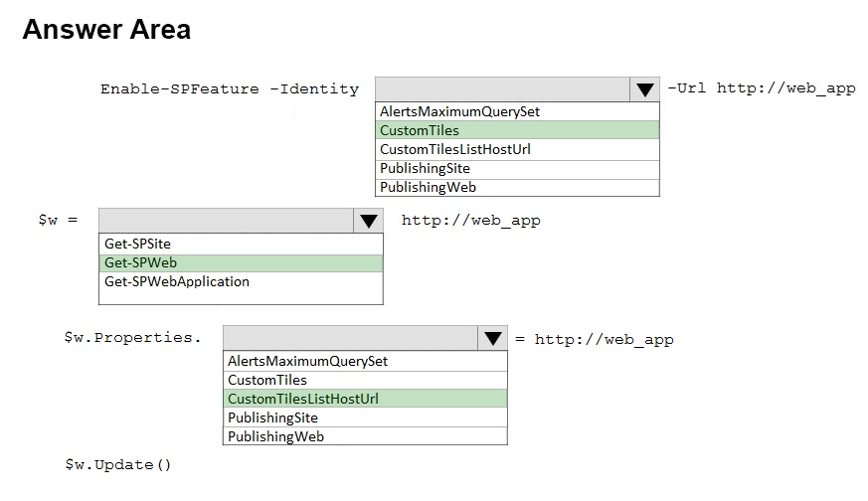The image size is (868, 501).
Task: Pick CustomTiles in Properties list
Action: click(x=365, y=380)
